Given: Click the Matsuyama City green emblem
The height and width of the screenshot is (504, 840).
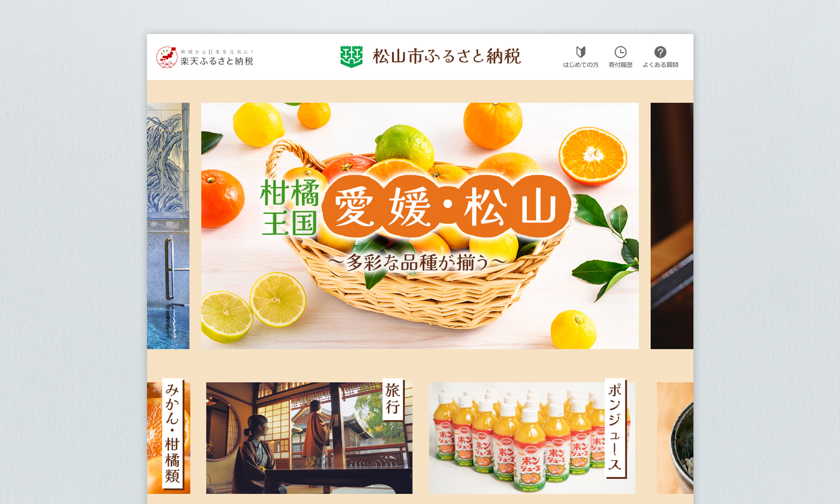Looking at the screenshot, I should [x=351, y=56].
